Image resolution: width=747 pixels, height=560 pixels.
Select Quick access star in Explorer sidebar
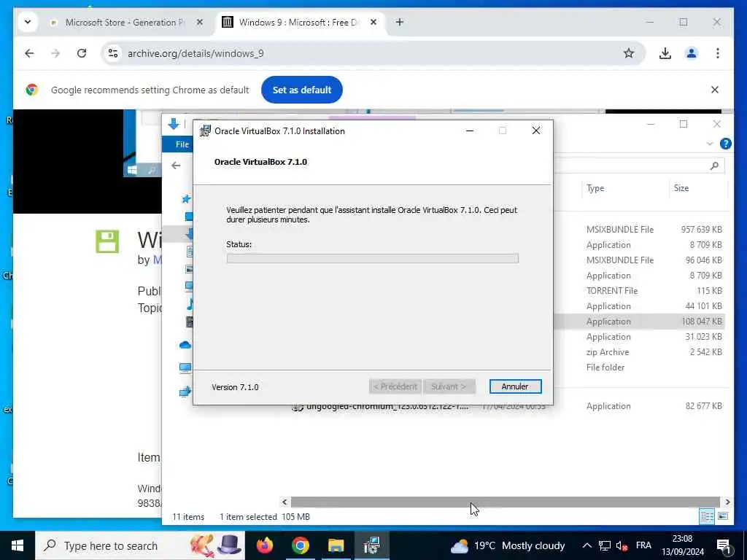[x=186, y=199]
